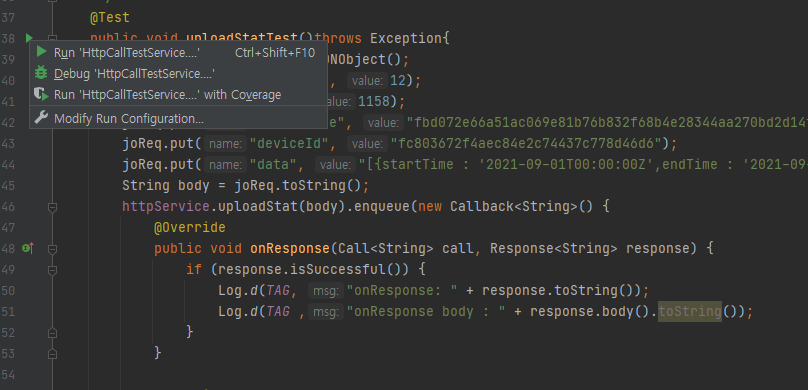This screenshot has height=390, width=808.
Task: Click response.isSuccessful() on line 49
Action: 309,269
